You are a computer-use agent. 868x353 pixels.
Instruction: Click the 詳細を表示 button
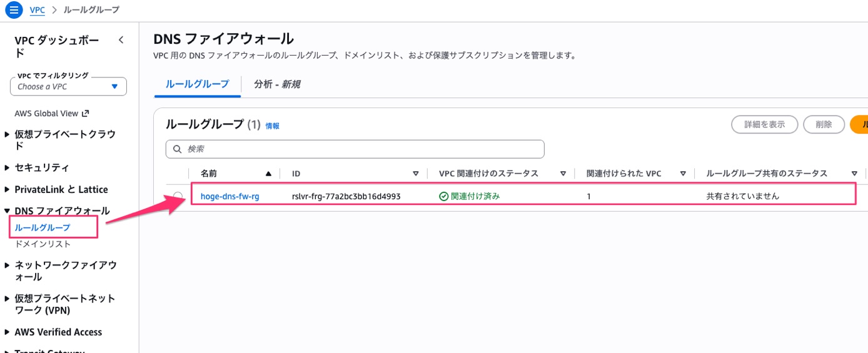pos(764,124)
